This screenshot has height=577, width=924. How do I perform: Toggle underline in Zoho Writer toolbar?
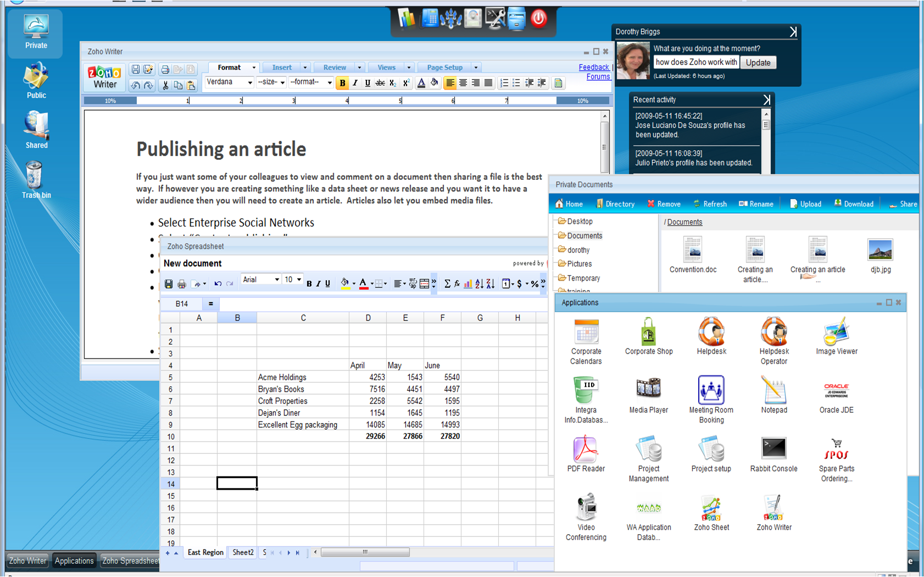[368, 83]
